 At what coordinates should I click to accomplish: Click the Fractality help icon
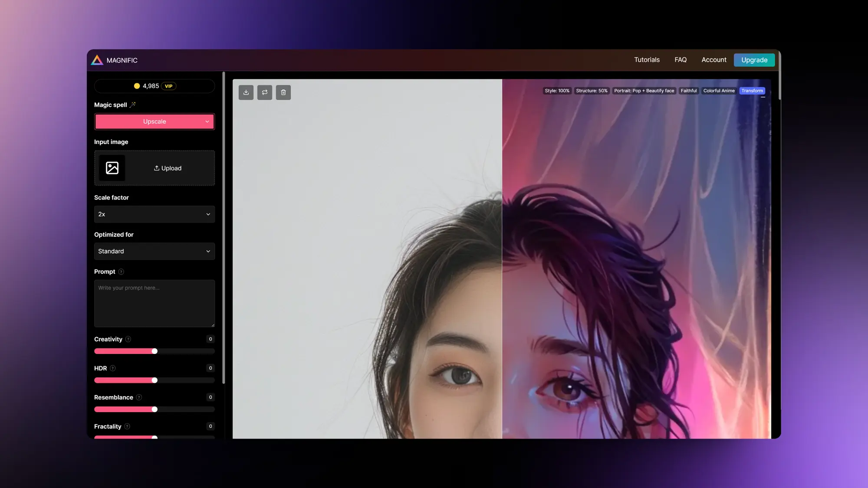pyautogui.click(x=127, y=426)
